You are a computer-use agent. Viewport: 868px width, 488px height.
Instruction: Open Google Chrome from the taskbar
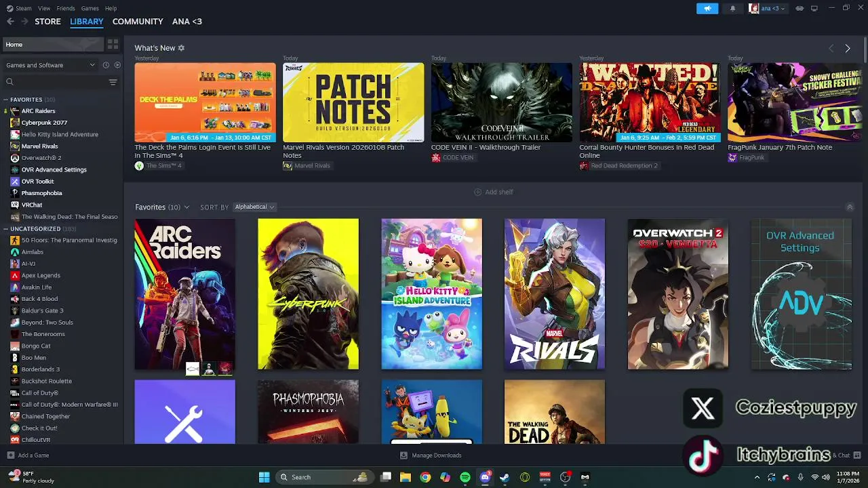[x=425, y=477]
